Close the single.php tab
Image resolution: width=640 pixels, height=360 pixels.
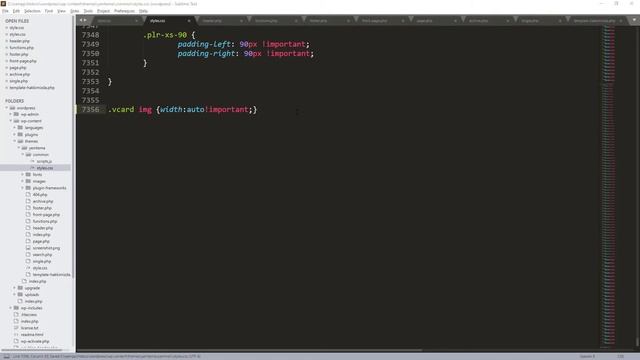point(560,21)
